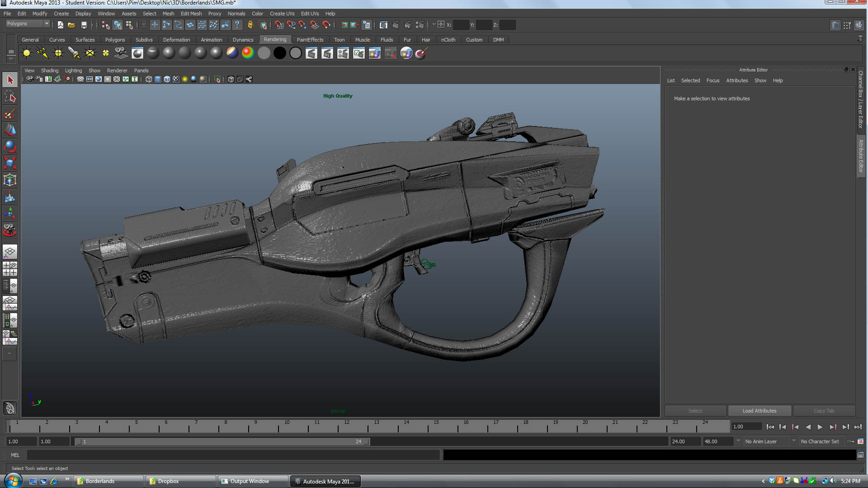Viewport: 868px width, 488px height.
Task: Click the New Scene icon
Action: [60, 25]
